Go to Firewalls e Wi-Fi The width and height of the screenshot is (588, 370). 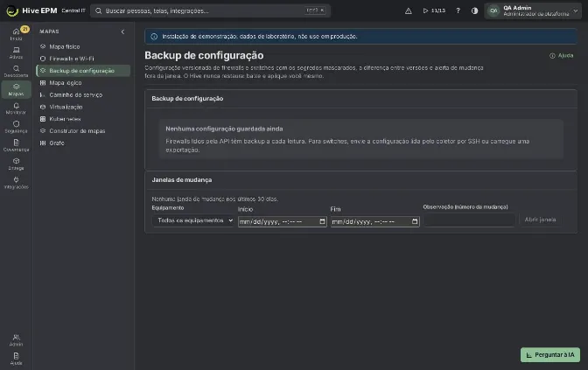(83, 59)
